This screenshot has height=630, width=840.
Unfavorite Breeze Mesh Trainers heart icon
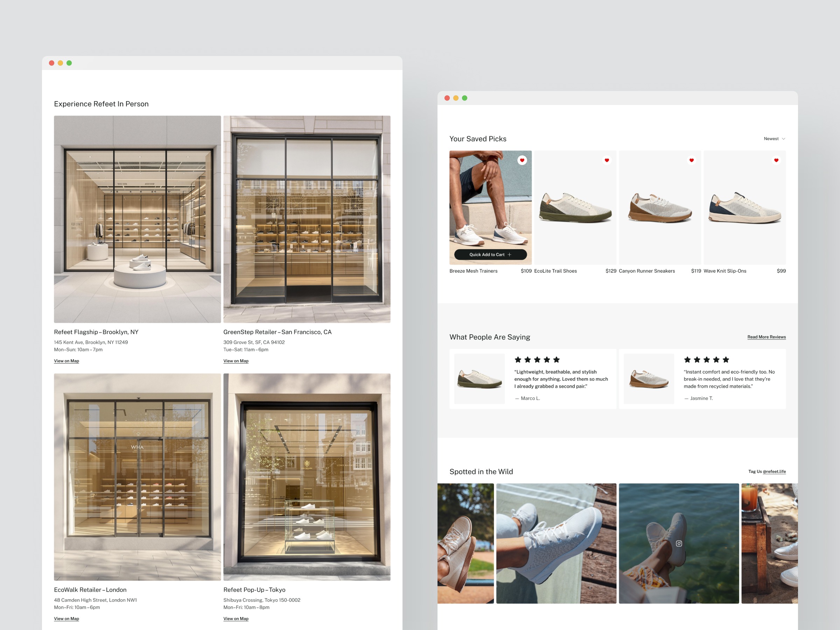point(522,160)
